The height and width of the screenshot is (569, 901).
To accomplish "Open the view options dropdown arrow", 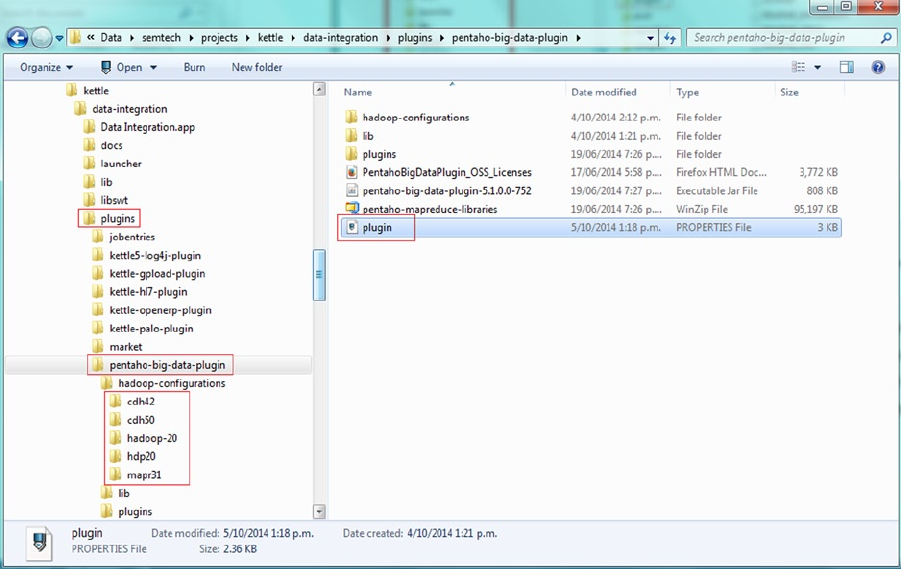I will tap(818, 67).
